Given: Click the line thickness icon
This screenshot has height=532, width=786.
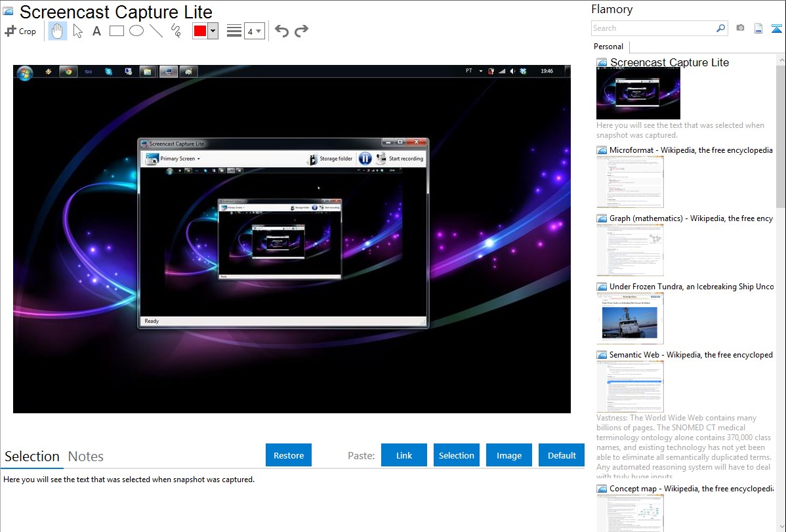Looking at the screenshot, I should click(234, 31).
